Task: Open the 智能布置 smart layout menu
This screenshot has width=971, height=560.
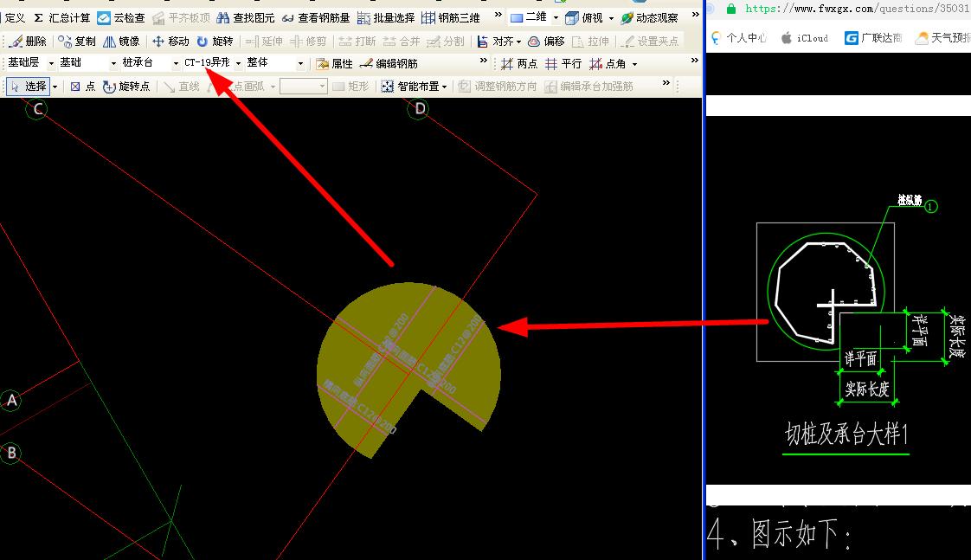Action: [x=414, y=86]
